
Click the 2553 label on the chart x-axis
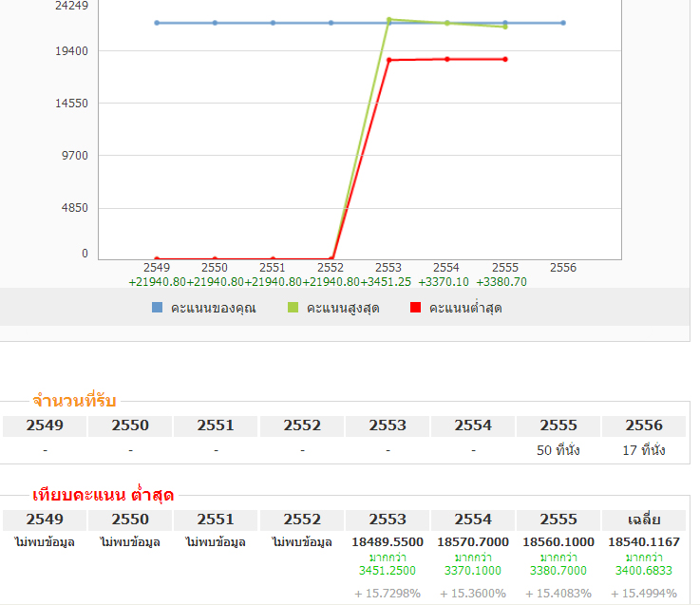pos(388,268)
